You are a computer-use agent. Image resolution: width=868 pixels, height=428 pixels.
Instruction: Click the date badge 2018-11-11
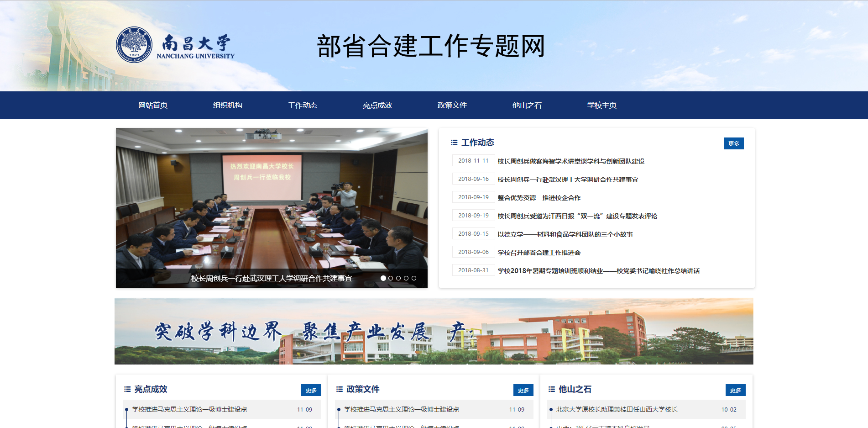(473, 161)
